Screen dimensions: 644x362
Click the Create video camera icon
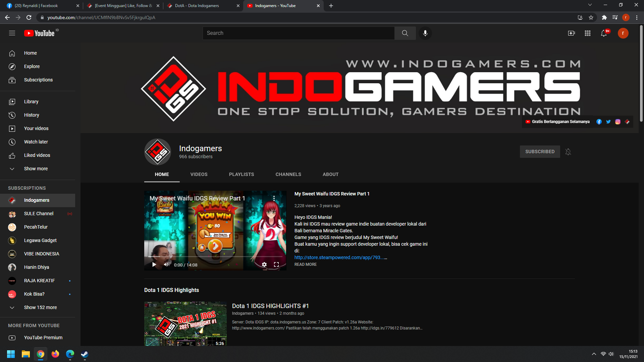tap(571, 33)
